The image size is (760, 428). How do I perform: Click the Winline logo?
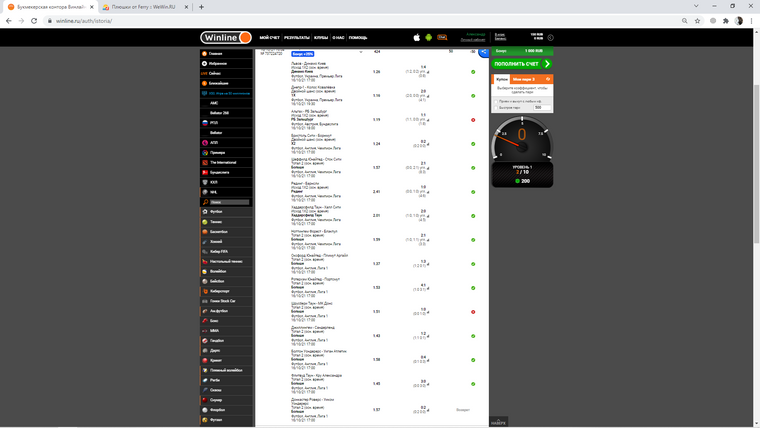pyautogui.click(x=226, y=37)
